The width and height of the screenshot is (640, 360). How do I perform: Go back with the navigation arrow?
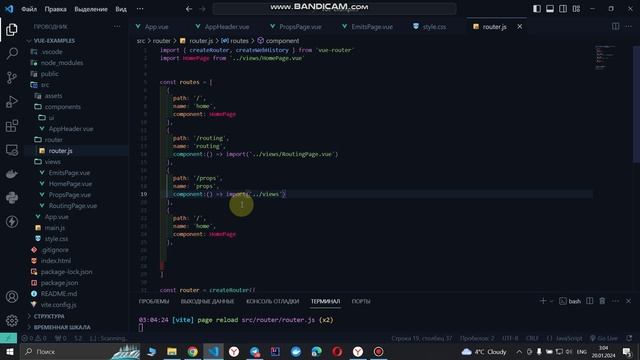pos(189,9)
